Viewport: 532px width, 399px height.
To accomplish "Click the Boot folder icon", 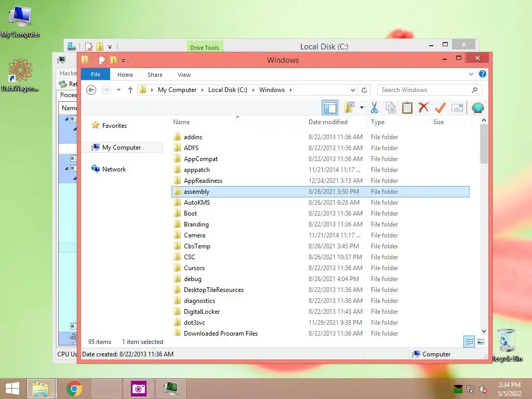I will click(177, 213).
